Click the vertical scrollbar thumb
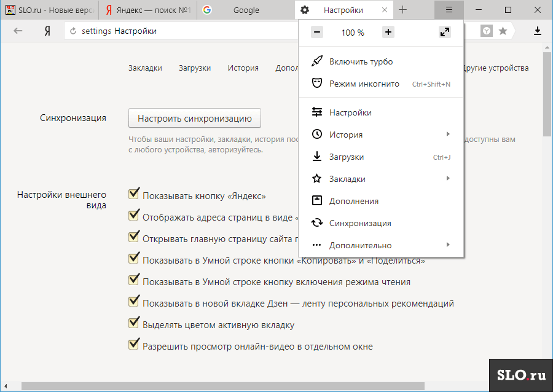553x392 pixels. click(547, 94)
